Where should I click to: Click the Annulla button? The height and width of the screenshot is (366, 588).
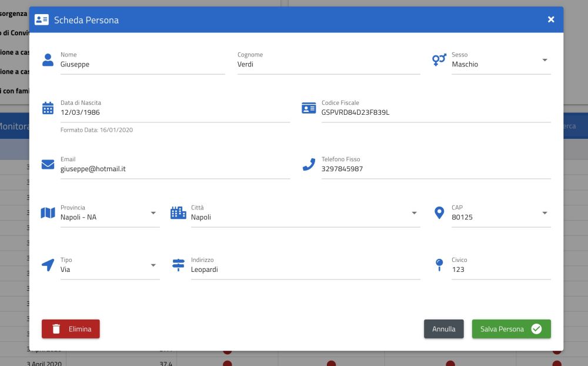click(444, 329)
